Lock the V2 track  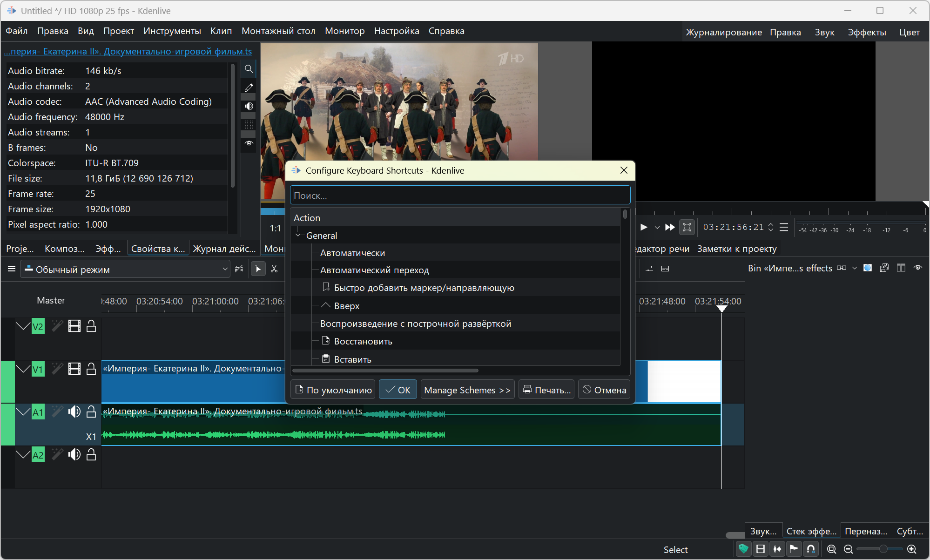(x=91, y=326)
